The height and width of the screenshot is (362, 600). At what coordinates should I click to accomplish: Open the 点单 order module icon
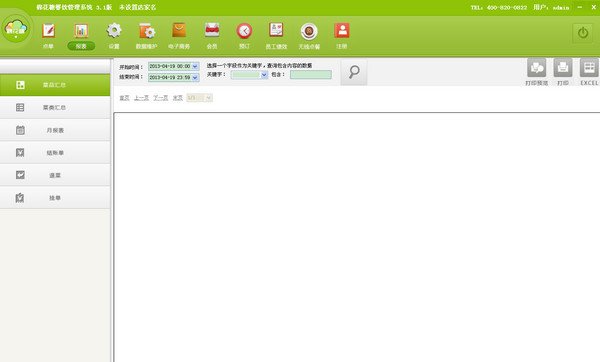[x=49, y=31]
